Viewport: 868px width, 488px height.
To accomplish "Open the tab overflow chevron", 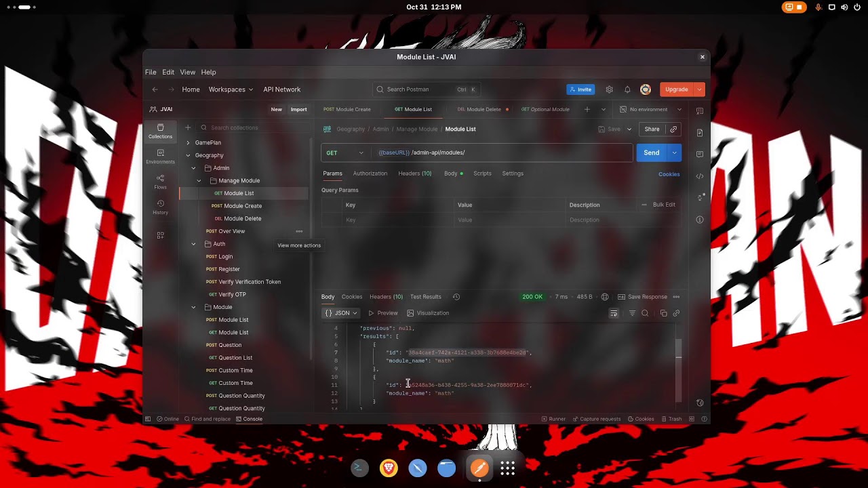I will pyautogui.click(x=604, y=109).
